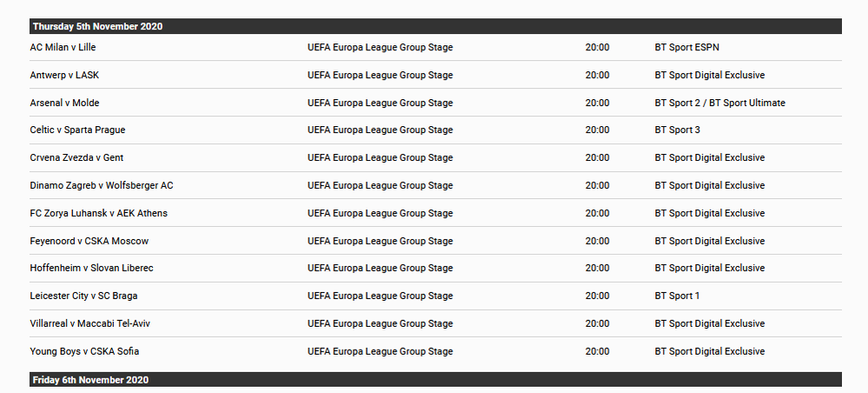Viewport: 868px width, 393px height.
Task: Click BT Sport ESPN channel text
Action: tap(686, 47)
